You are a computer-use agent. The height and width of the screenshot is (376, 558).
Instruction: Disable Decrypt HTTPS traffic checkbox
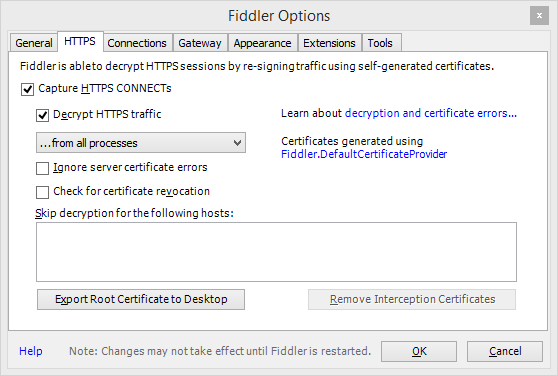click(x=42, y=115)
